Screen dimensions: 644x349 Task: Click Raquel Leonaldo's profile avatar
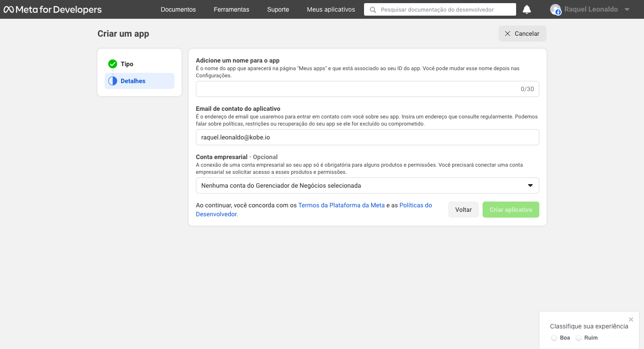[x=555, y=9]
